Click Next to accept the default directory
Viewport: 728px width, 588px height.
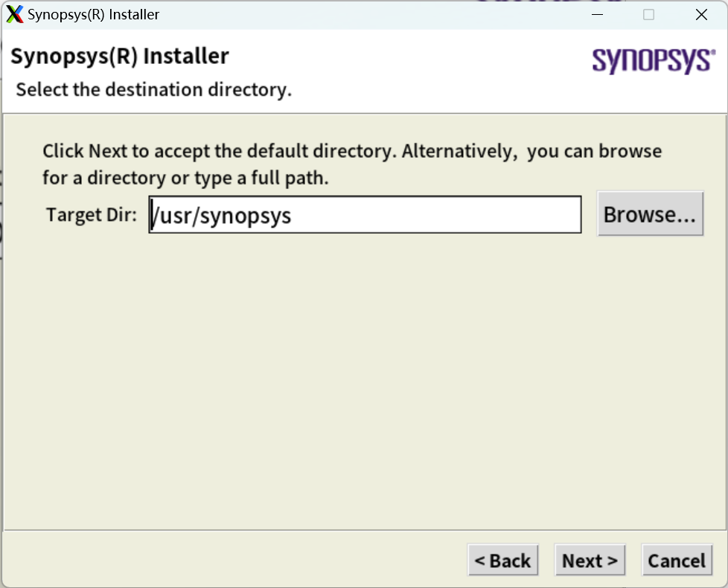pos(590,560)
